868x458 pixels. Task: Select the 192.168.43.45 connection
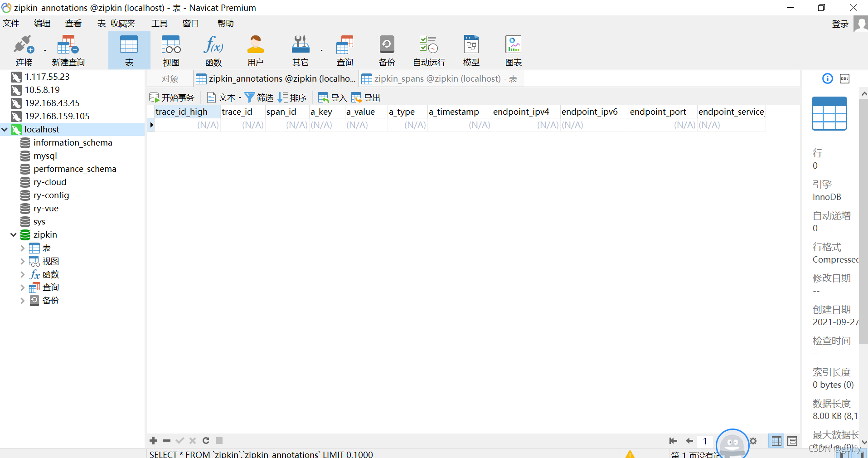(x=52, y=103)
